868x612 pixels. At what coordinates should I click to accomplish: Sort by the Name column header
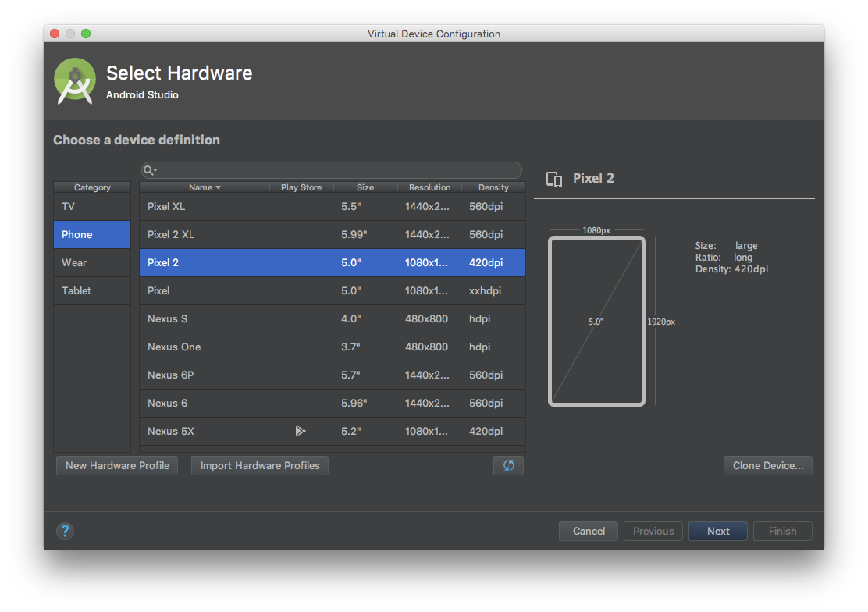click(204, 187)
